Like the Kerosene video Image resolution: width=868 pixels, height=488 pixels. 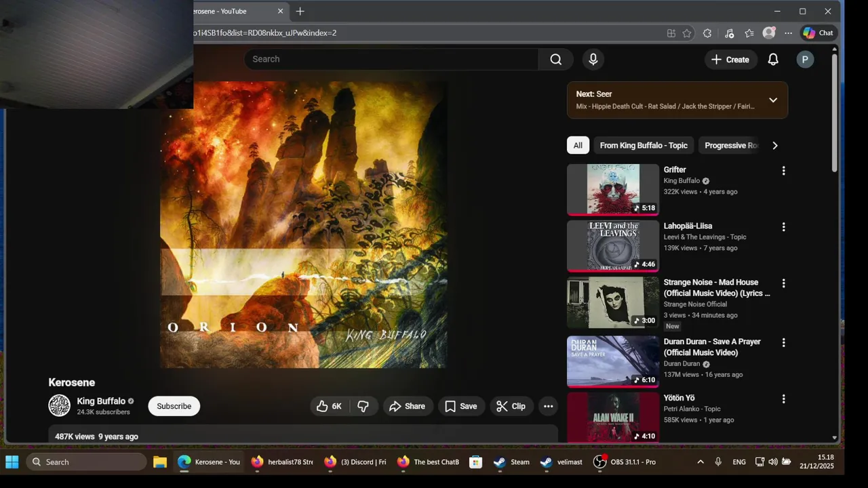pos(330,406)
